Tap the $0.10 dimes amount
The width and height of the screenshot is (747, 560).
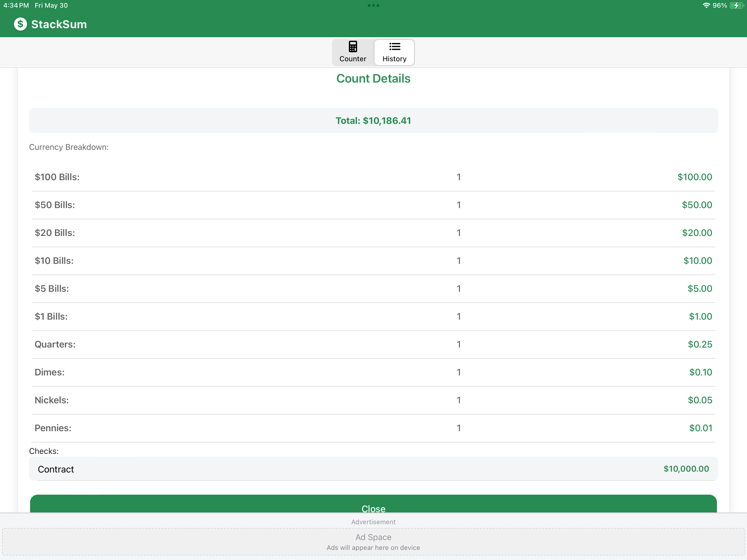click(x=701, y=372)
